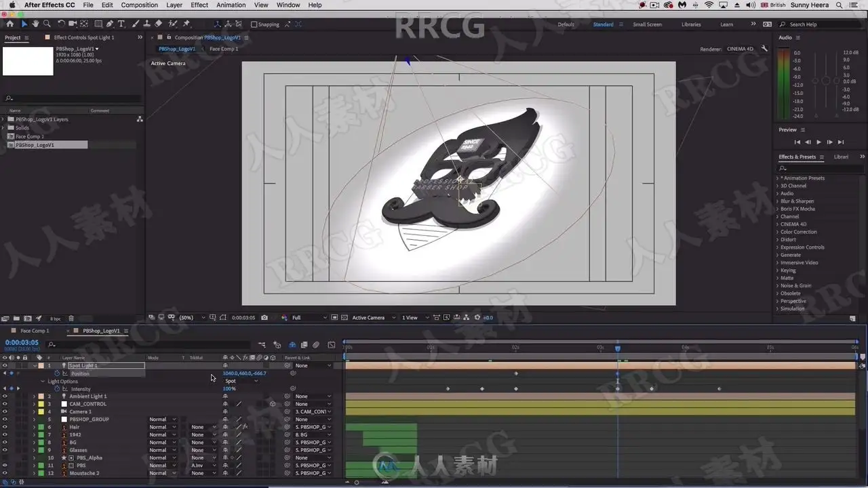Toggle the Frame Blending timeline button
The width and height of the screenshot is (868, 488).
click(x=304, y=345)
